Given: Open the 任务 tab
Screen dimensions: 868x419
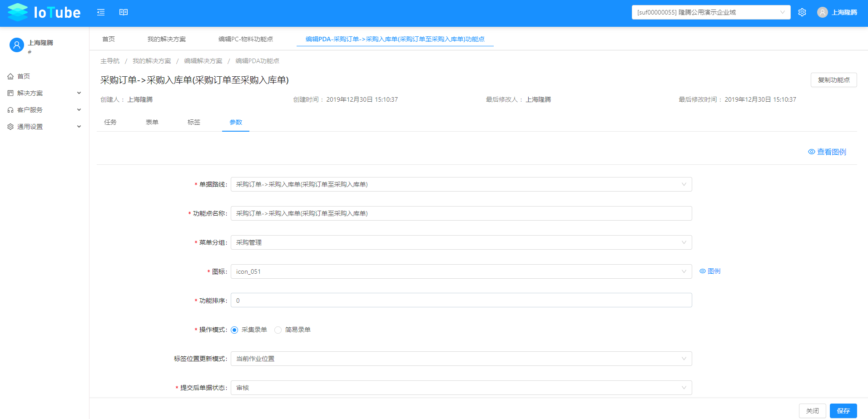Looking at the screenshot, I should point(110,122).
